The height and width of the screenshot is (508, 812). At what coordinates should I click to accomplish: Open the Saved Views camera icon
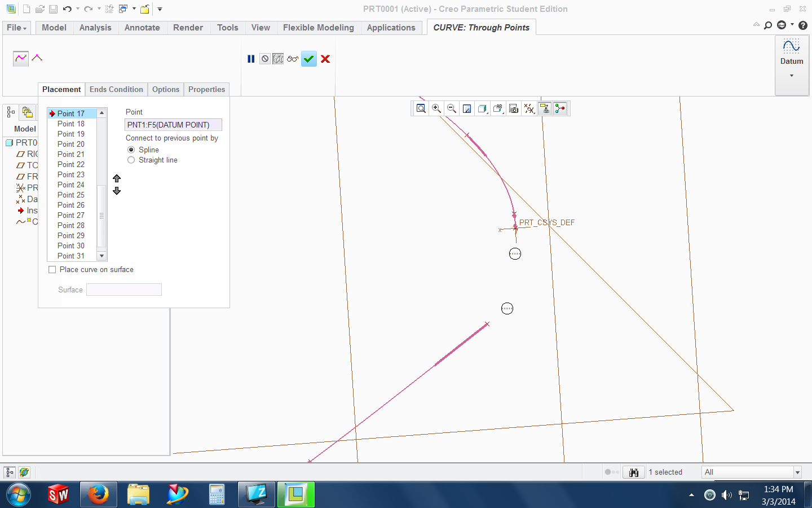(514, 108)
